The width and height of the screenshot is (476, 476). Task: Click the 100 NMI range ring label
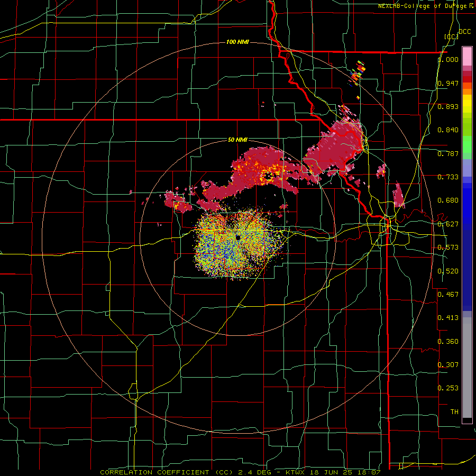click(x=237, y=42)
